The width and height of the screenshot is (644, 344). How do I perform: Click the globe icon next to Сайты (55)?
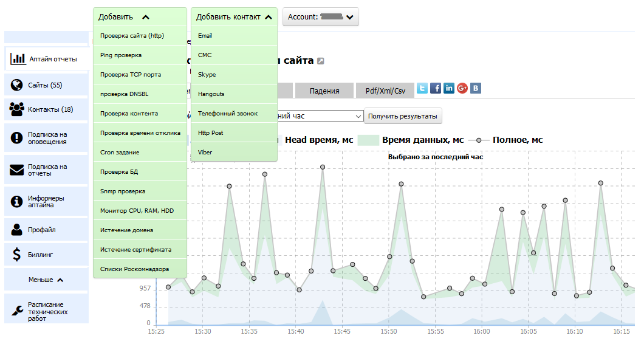pos(17,84)
